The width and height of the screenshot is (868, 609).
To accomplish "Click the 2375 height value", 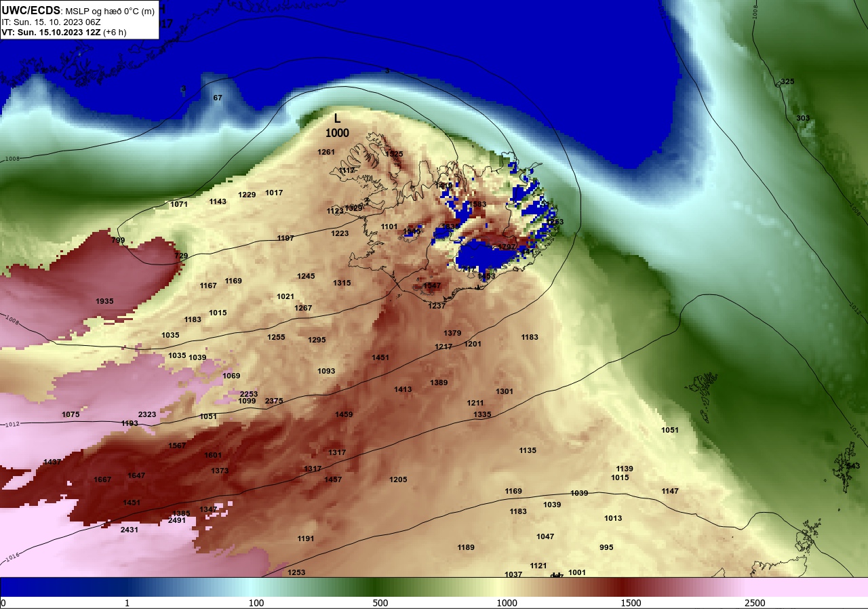I will pyautogui.click(x=274, y=401).
